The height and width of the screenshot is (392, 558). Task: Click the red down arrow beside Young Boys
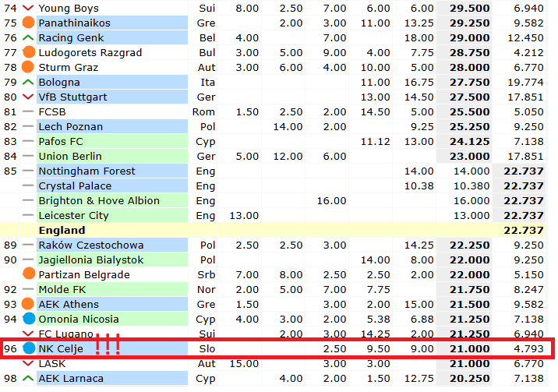(28, 8)
